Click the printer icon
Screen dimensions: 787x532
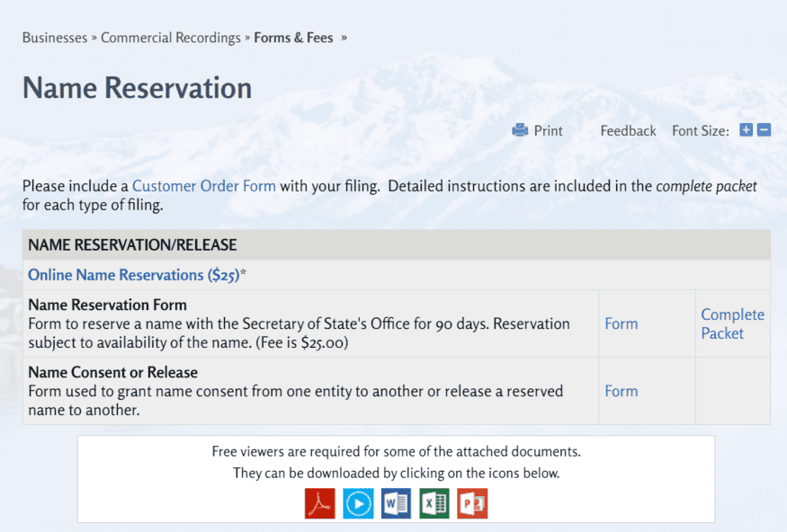520,130
